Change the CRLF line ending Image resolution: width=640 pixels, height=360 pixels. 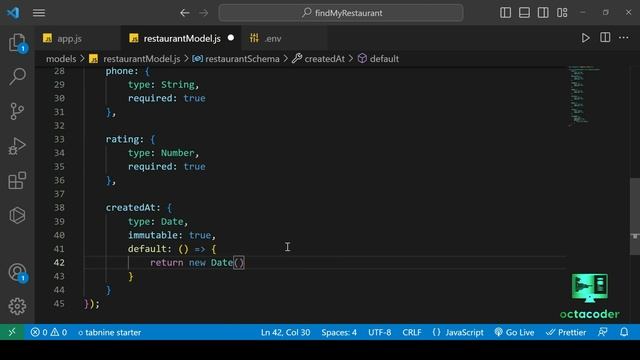(412, 332)
